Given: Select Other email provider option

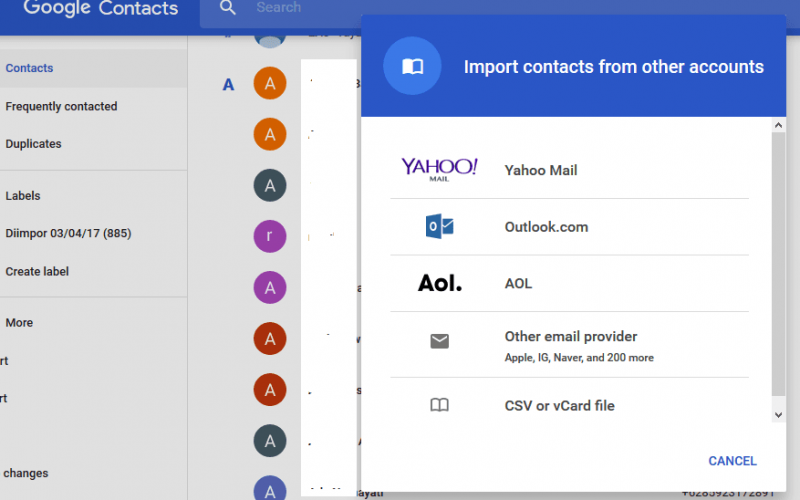Looking at the screenshot, I should [x=569, y=345].
